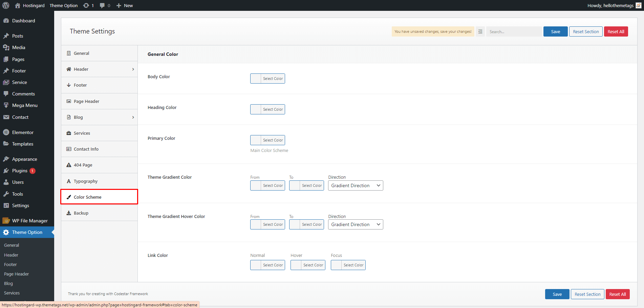Open the 404 Page settings tab
Image resolution: width=644 pixels, height=308 pixels.
(x=99, y=165)
